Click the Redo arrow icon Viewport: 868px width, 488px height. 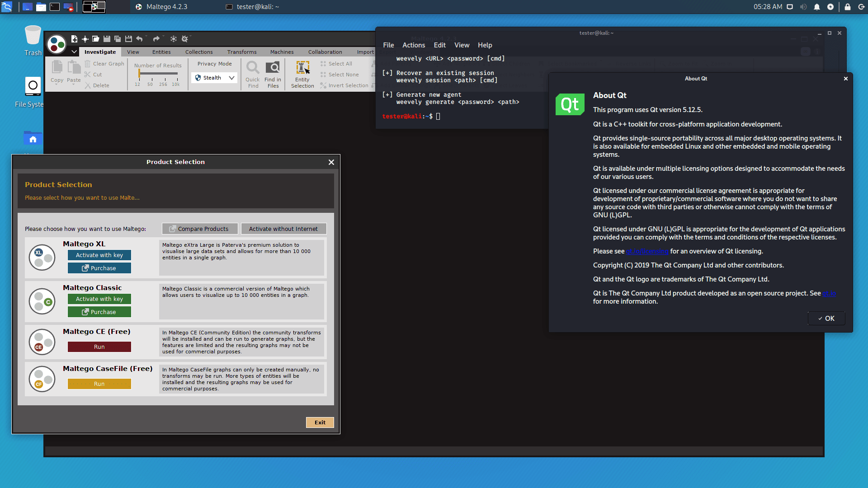point(156,39)
